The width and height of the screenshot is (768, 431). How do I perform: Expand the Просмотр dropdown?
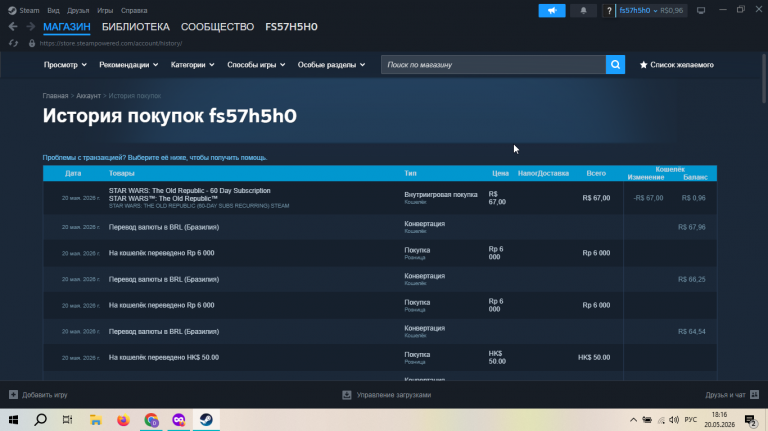pos(65,65)
